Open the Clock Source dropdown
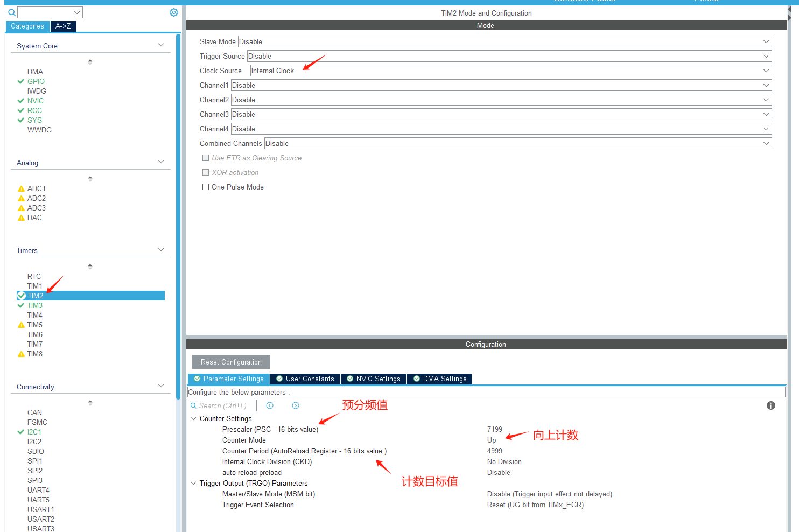 [x=510, y=71]
